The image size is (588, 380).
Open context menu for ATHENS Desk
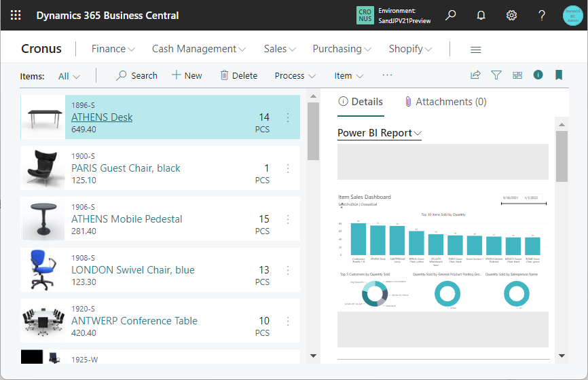(288, 117)
